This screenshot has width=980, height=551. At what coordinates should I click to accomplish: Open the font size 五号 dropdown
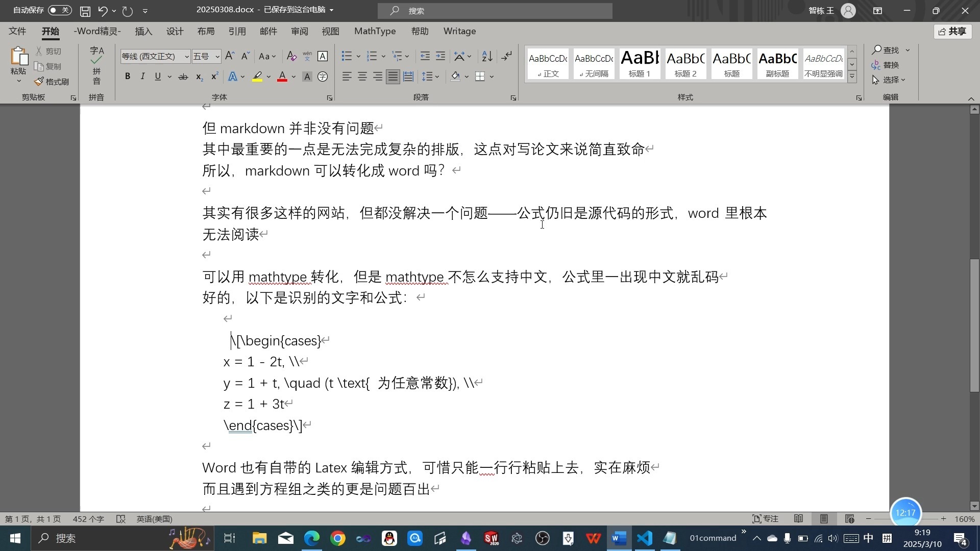[x=217, y=57]
